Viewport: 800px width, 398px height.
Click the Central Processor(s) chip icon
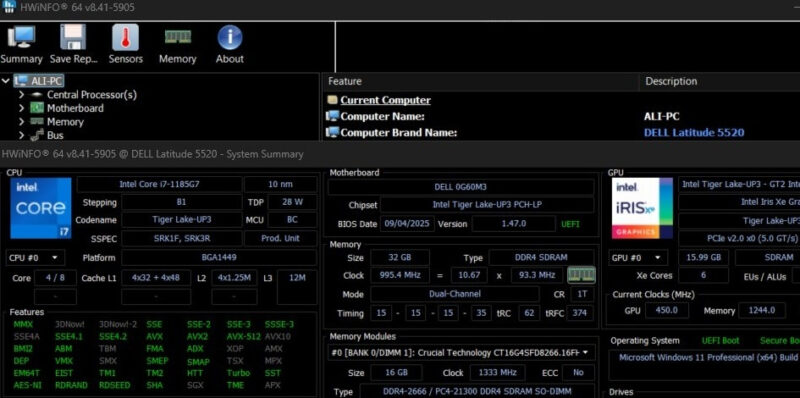tap(37, 95)
